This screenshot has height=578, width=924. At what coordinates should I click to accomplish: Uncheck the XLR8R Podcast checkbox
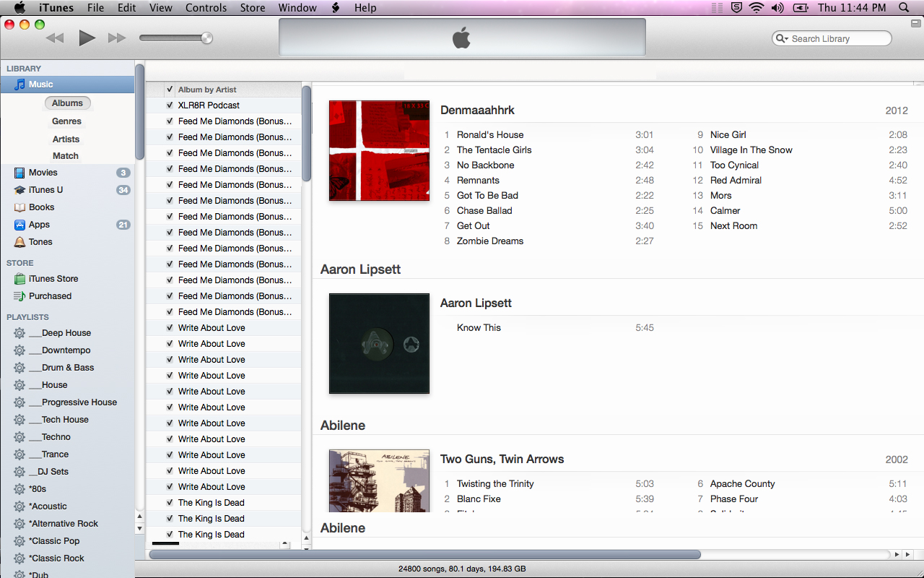pos(170,105)
